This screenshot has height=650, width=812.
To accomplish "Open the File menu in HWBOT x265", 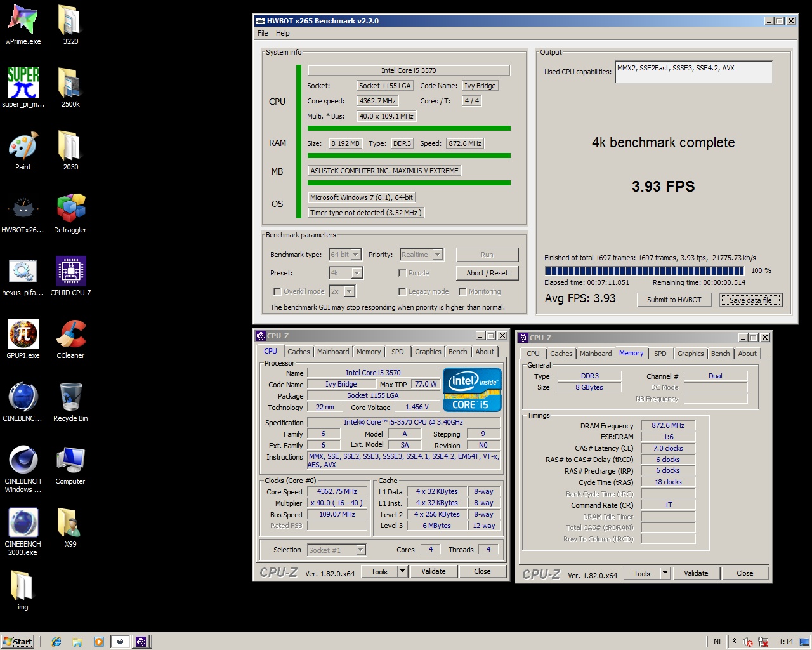I will click(x=263, y=33).
